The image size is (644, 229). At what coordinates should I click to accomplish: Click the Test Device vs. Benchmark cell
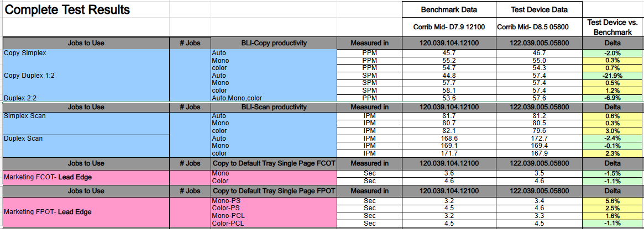click(x=612, y=28)
